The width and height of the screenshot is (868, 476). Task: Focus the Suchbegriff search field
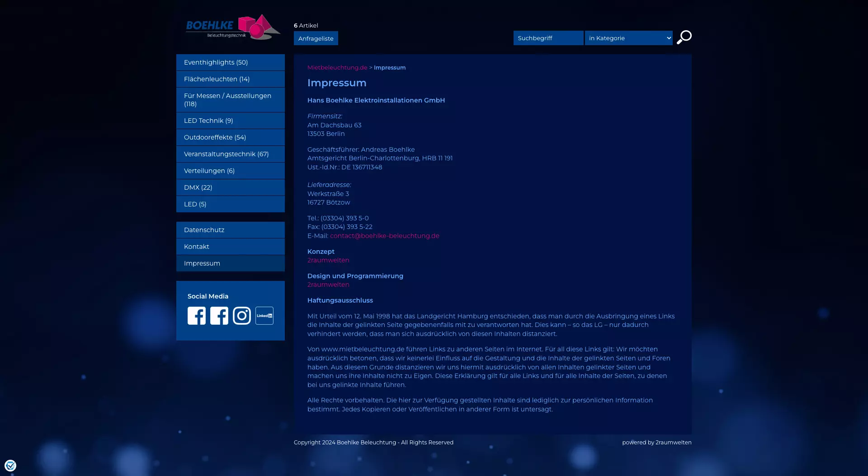pyautogui.click(x=548, y=38)
